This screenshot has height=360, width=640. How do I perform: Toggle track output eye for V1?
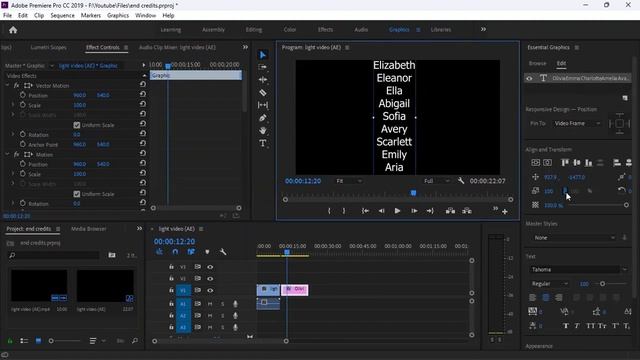pyautogui.click(x=210, y=290)
